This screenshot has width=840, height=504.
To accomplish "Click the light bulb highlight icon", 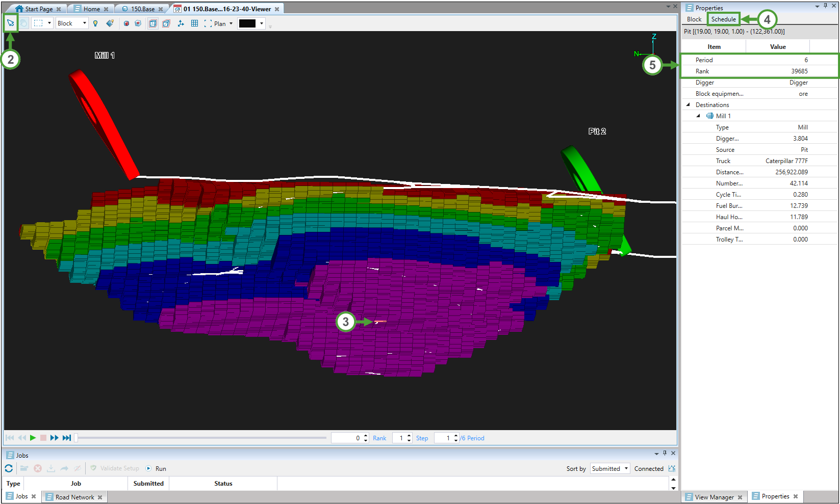I will pos(95,23).
